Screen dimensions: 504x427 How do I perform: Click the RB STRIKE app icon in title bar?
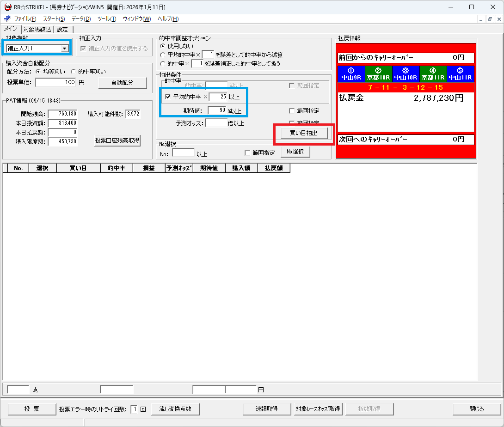(x=8, y=7)
